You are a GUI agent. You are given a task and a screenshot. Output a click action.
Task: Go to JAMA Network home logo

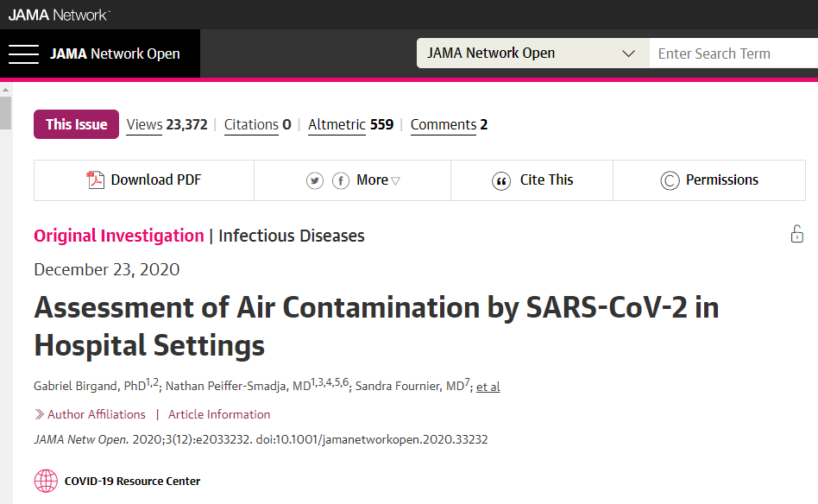[59, 14]
